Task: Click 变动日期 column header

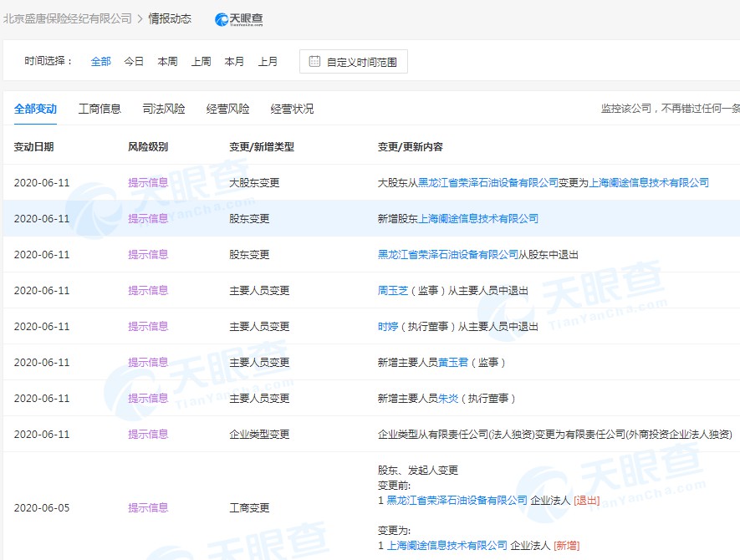Action: point(33,147)
